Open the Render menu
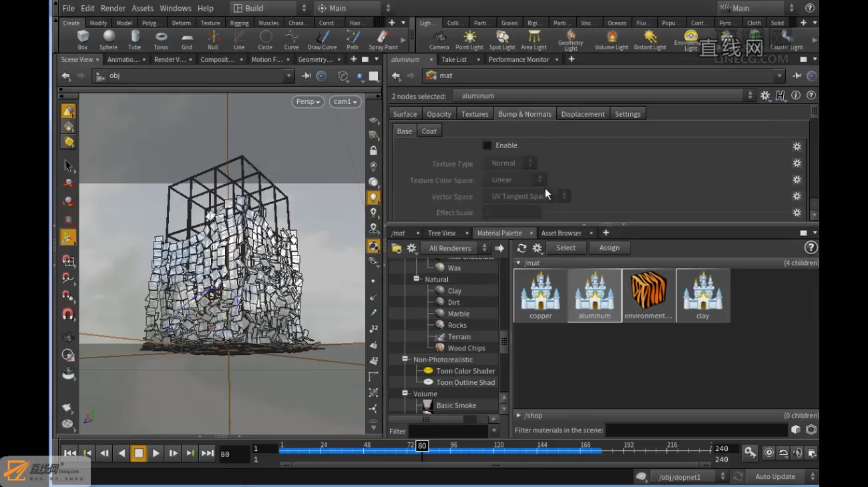The image size is (868, 487). (113, 8)
